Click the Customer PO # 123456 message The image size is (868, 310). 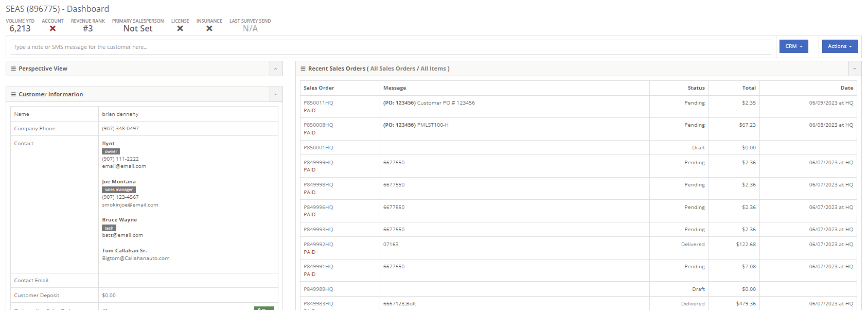click(446, 103)
